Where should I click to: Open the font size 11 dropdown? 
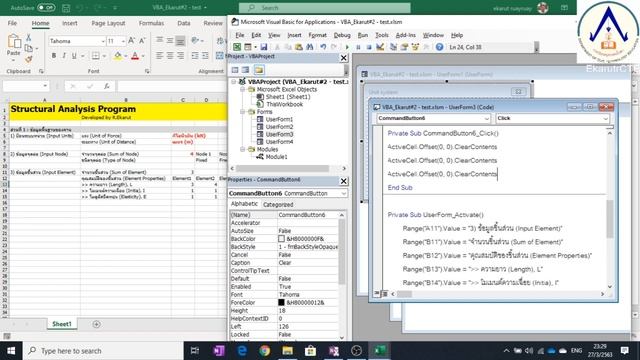(123, 41)
